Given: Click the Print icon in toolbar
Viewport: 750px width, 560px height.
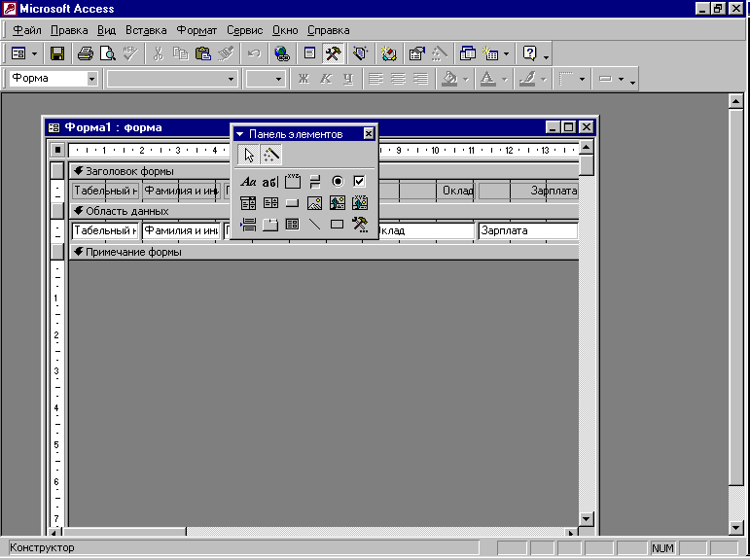Looking at the screenshot, I should (x=86, y=53).
